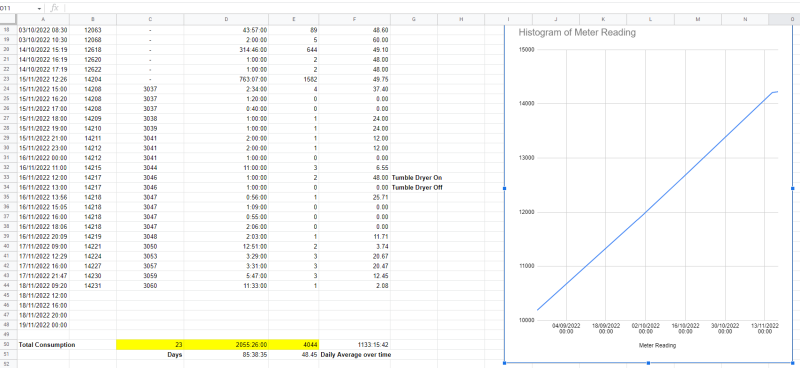The image size is (800, 368).
Task: Select cell with date 18/11/2022 12:00
Action: [43, 295]
